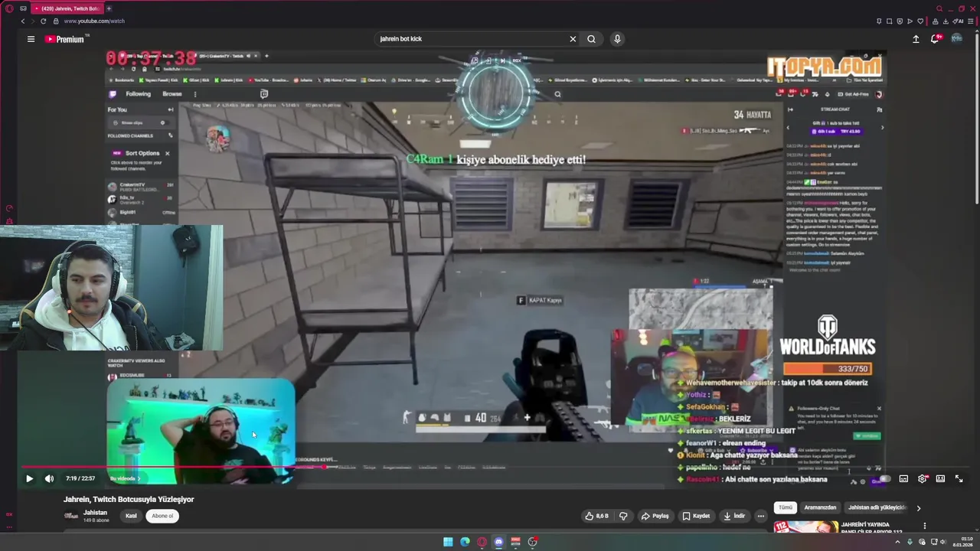Open Microsoft Edge from the taskbar
Image resolution: width=980 pixels, height=551 pixels.
point(465,542)
